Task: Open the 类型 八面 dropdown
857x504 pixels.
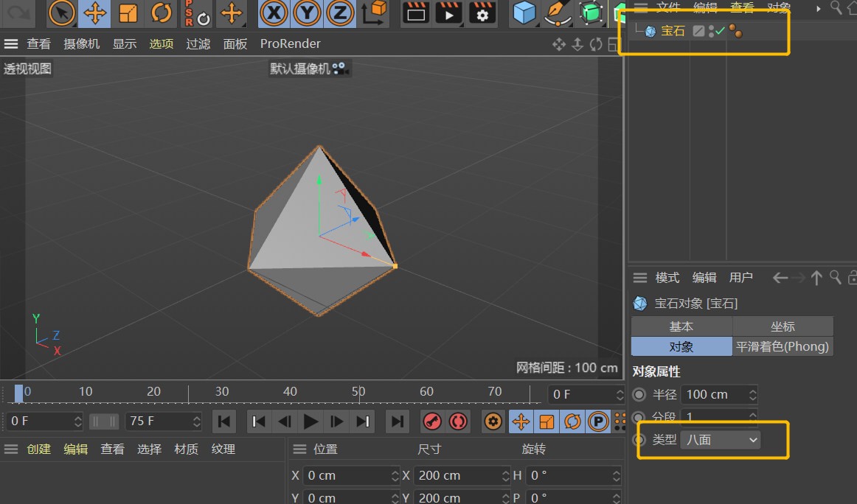Action: point(721,440)
